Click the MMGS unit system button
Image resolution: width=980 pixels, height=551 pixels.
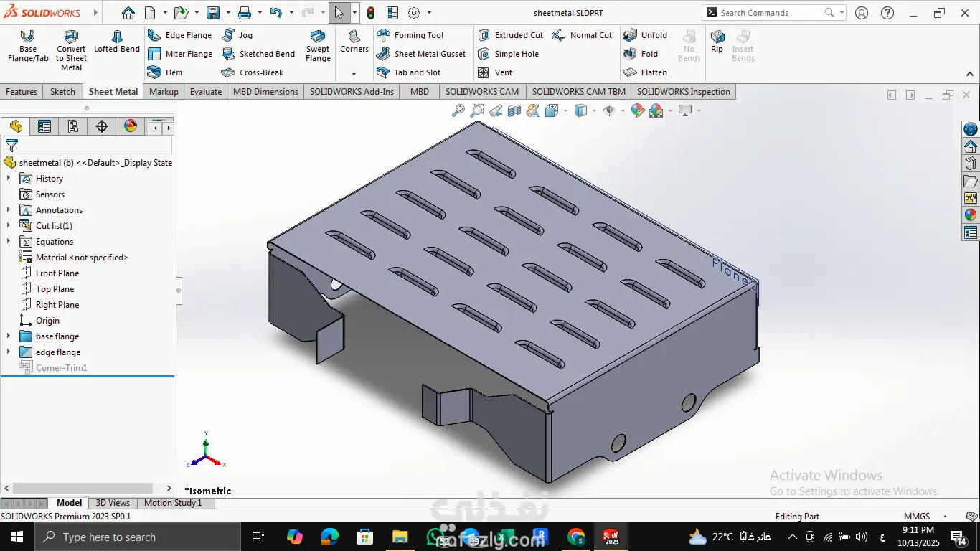pos(917,517)
